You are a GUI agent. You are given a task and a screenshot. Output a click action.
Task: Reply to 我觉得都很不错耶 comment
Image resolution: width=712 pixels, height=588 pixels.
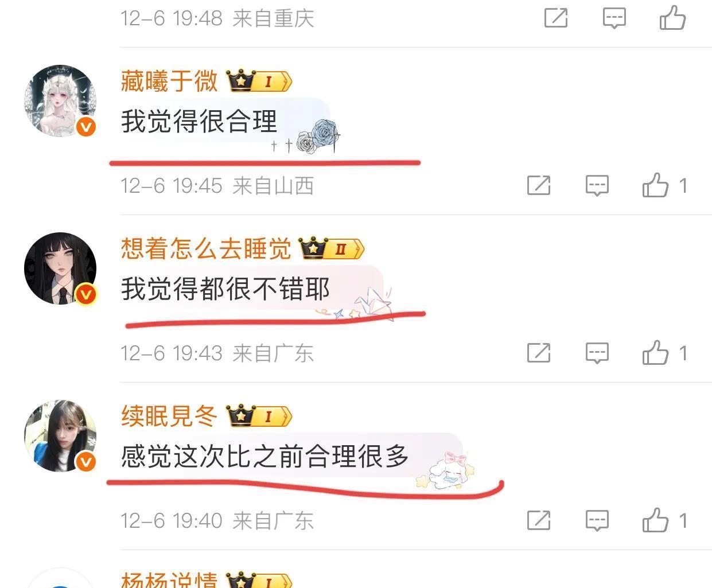coord(597,353)
